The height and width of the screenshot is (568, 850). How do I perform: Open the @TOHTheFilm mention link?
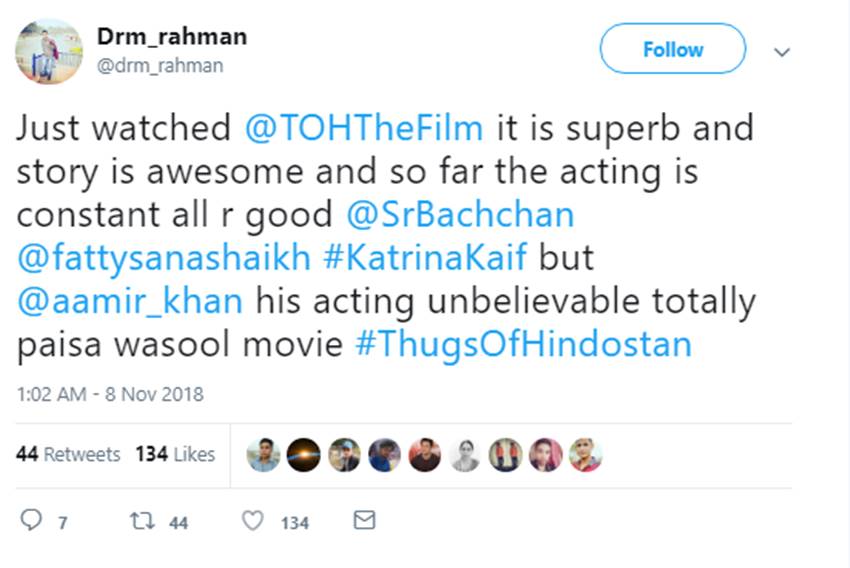tap(364, 128)
